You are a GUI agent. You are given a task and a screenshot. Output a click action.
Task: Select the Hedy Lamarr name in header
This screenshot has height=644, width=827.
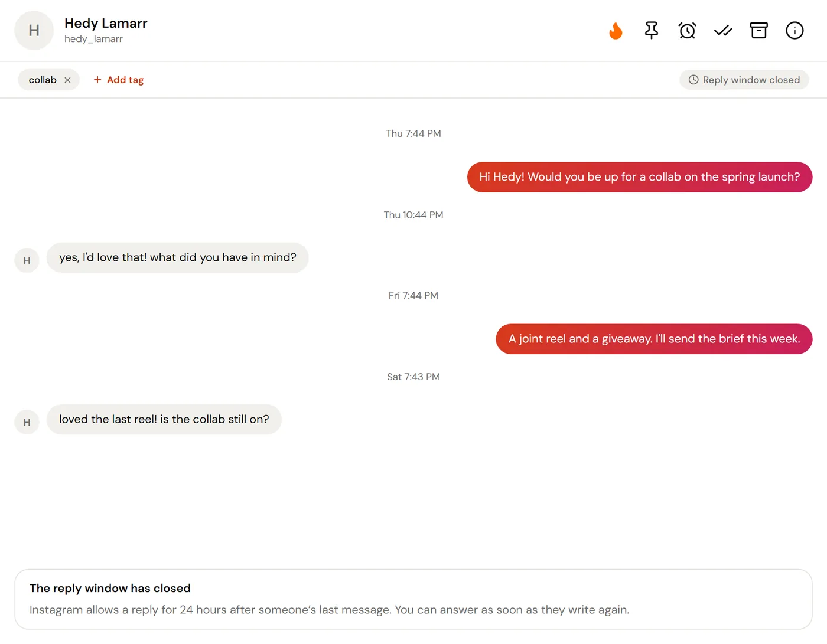(x=106, y=24)
